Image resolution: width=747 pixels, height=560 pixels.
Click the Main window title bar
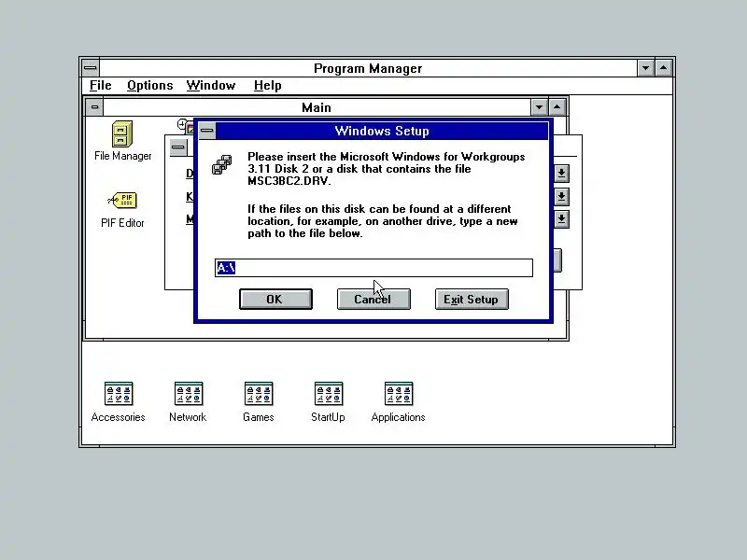click(317, 107)
